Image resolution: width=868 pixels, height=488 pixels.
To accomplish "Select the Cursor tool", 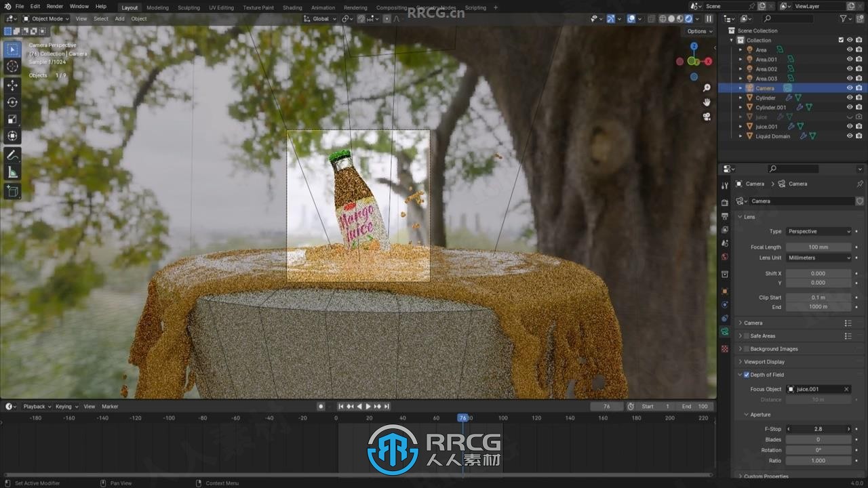I will click(12, 66).
